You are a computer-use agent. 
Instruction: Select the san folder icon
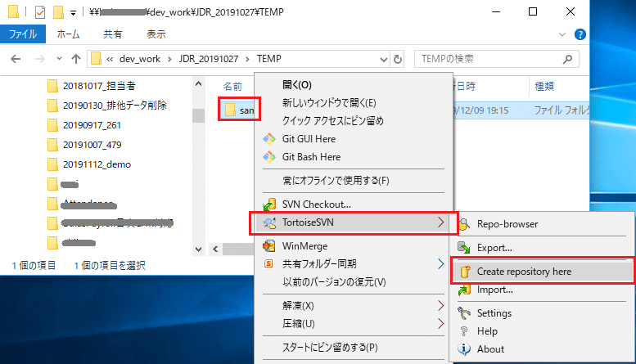click(x=230, y=110)
